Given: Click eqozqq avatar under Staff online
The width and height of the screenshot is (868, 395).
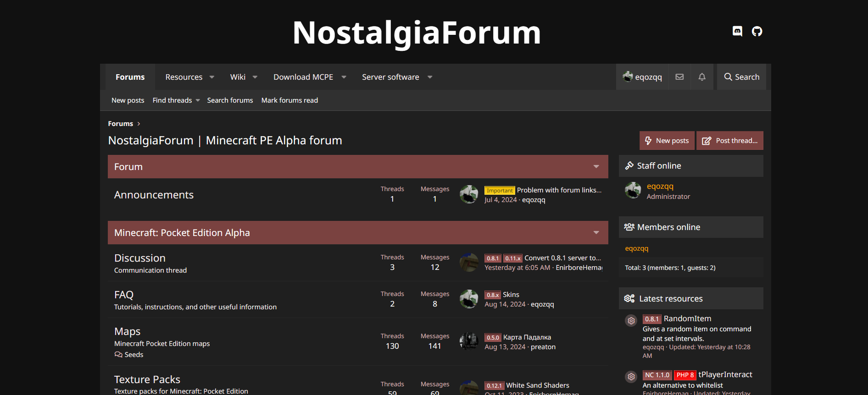Looking at the screenshot, I should [x=633, y=190].
